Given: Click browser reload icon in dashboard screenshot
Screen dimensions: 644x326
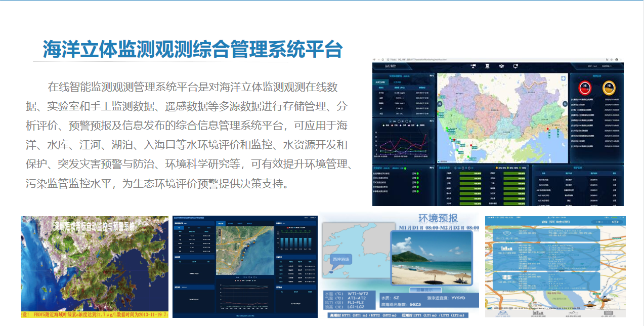Looking at the screenshot, I should pyautogui.click(x=382, y=59).
